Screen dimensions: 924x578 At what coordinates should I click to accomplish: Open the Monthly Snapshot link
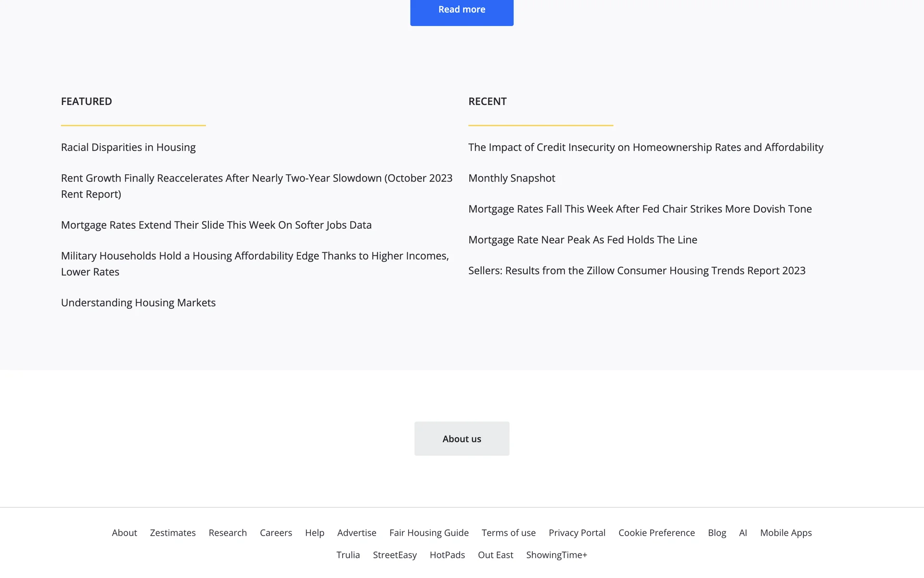point(512,178)
